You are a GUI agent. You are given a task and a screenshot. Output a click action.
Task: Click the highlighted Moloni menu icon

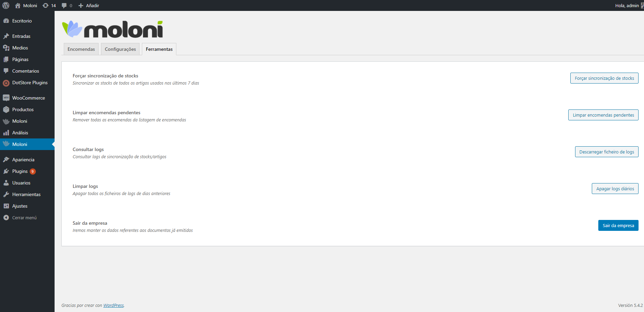click(6, 144)
